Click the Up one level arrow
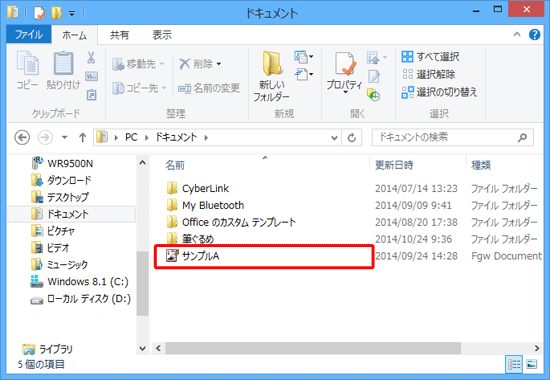The width and height of the screenshot is (550, 380). [x=82, y=137]
